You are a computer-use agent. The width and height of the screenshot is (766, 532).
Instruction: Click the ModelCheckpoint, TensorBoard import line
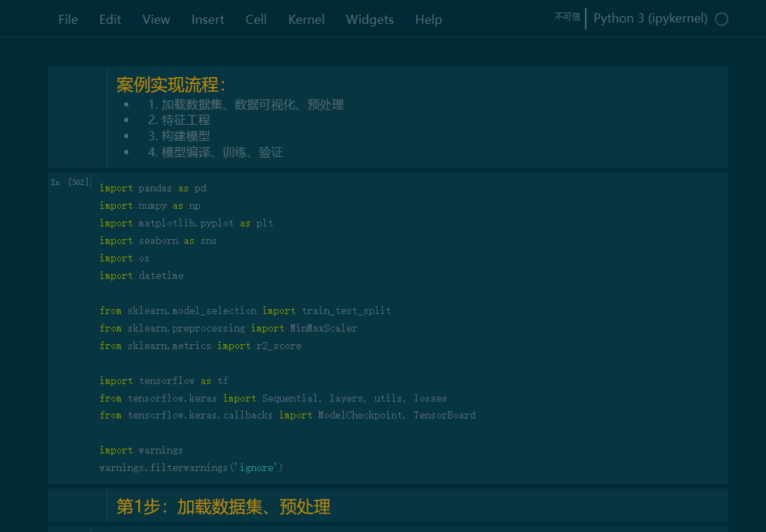tap(288, 416)
